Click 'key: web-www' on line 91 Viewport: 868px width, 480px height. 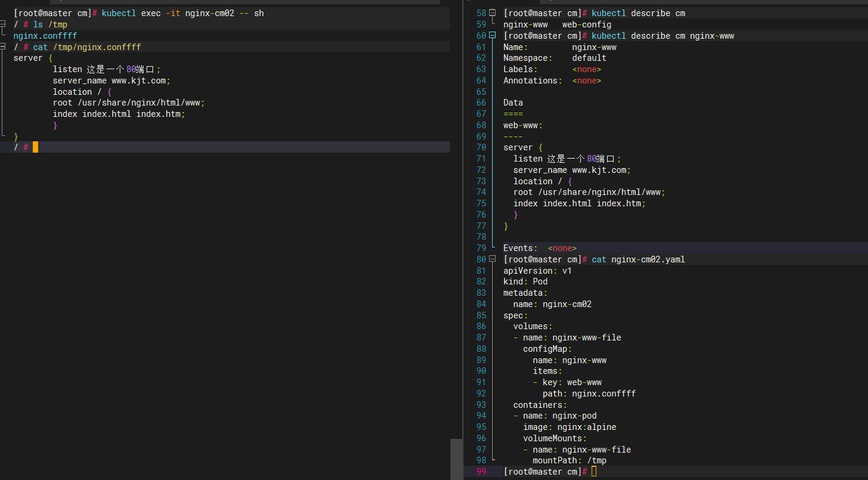(572, 382)
